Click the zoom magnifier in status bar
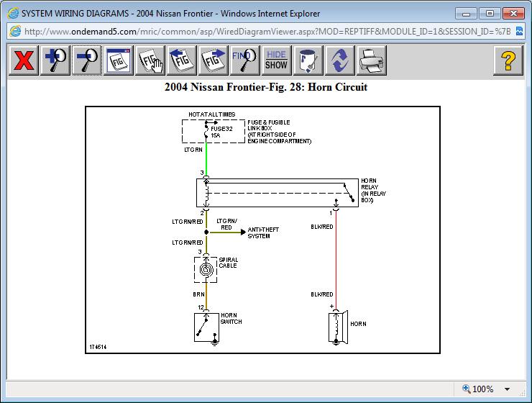 [x=467, y=389]
